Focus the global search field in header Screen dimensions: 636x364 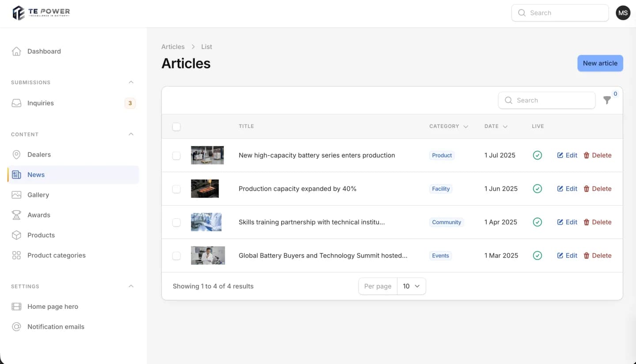560,13
